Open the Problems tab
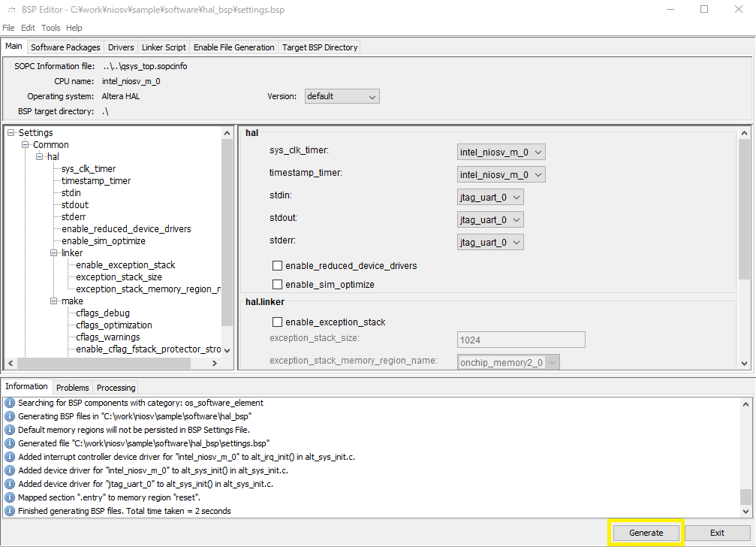The height and width of the screenshot is (547, 756). tap(72, 387)
